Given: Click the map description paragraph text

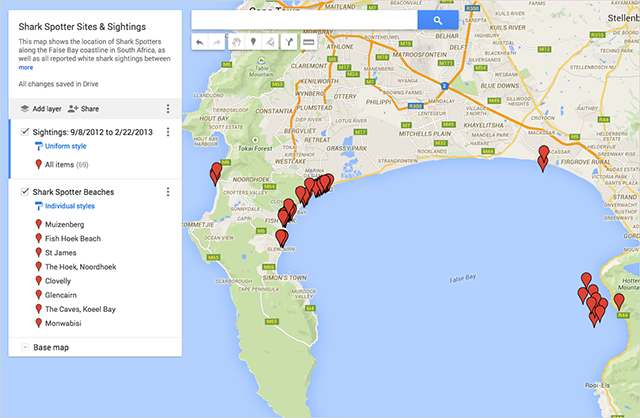Looking at the screenshot, I should tap(94, 50).
